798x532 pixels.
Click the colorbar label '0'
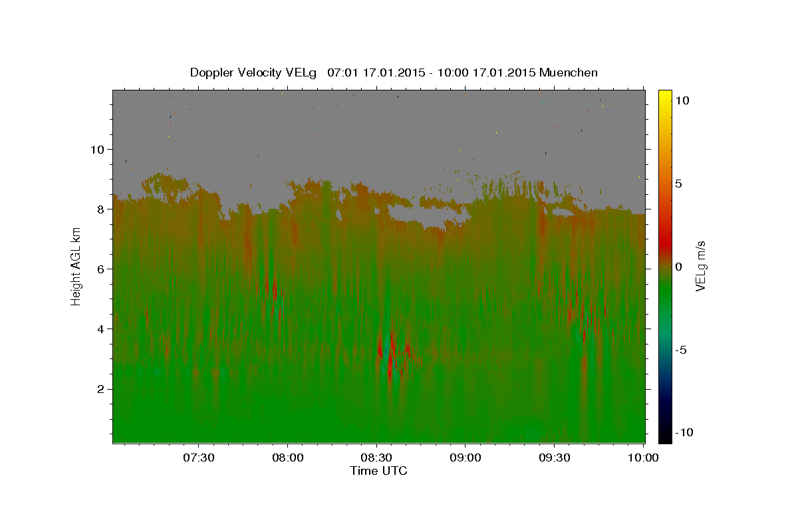(x=679, y=267)
